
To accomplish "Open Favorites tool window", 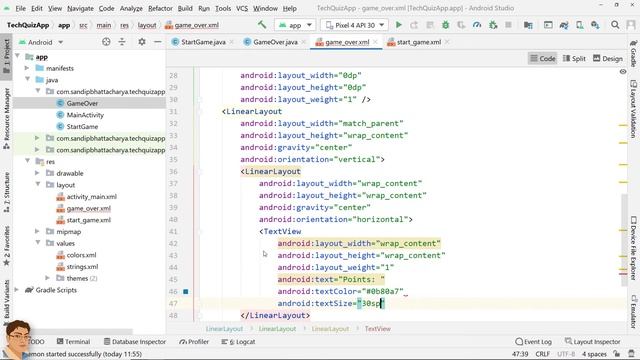I will click(x=7, y=246).
